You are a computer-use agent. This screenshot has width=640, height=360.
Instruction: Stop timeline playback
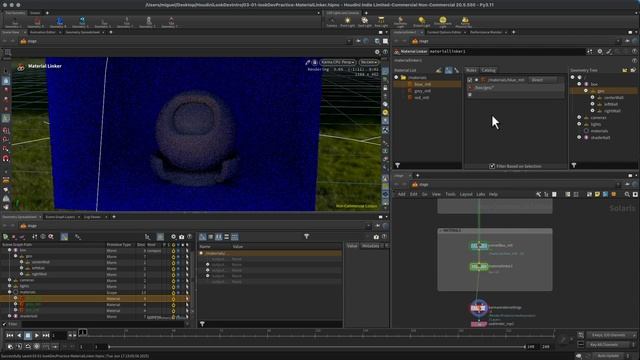(x=28, y=335)
